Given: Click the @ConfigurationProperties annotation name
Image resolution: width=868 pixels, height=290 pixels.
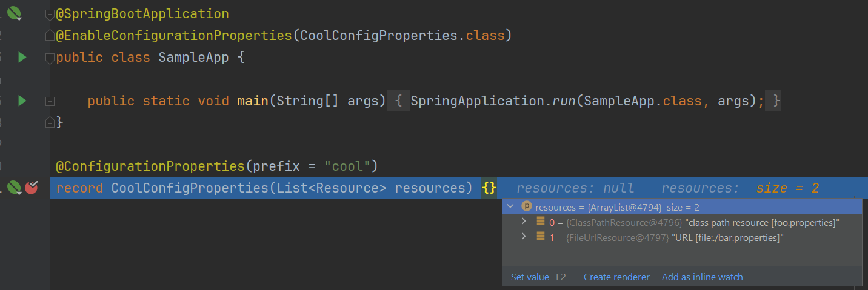Looking at the screenshot, I should 150,166.
